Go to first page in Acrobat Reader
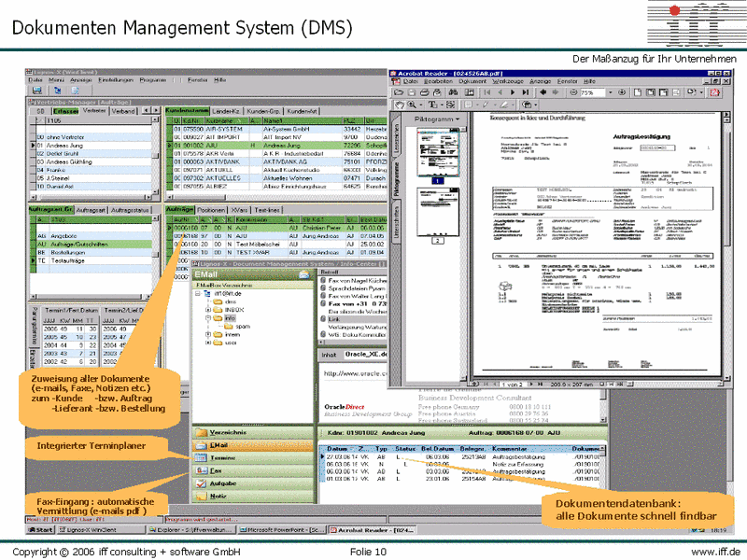 pos(486,92)
